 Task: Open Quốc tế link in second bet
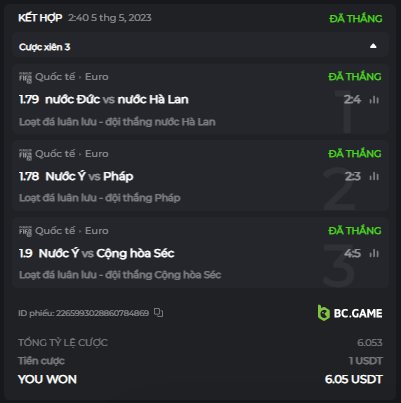tap(55, 154)
